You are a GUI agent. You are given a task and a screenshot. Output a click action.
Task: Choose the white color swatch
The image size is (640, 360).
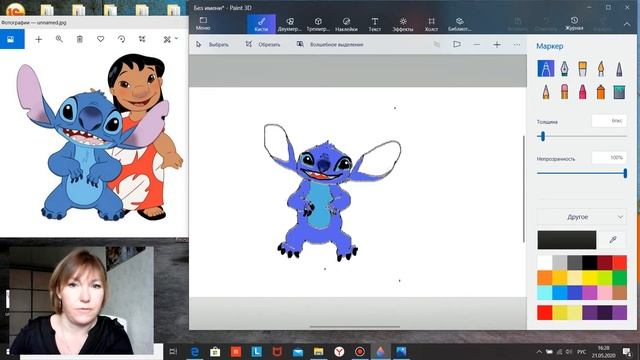544,262
